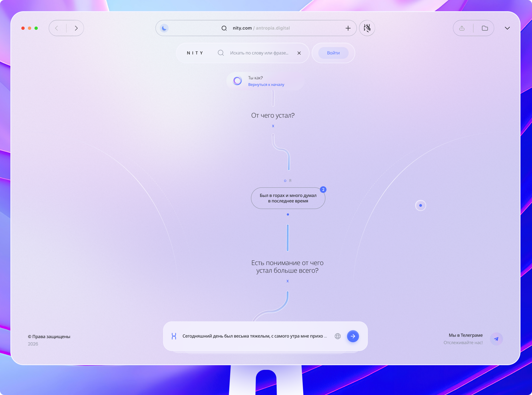Click the browser back arrow

pos(57,28)
